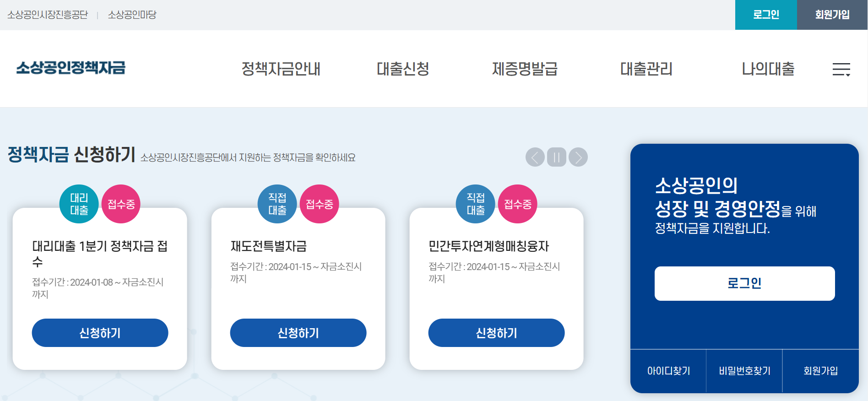Click the previous arrow on the carousel
Viewport: 868px width, 401px height.
tap(535, 157)
